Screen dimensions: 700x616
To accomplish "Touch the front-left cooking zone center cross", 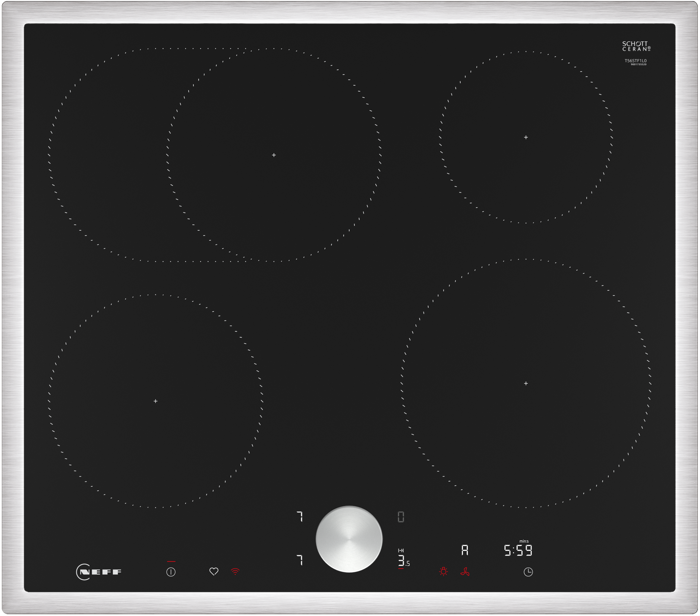I will (x=155, y=400).
